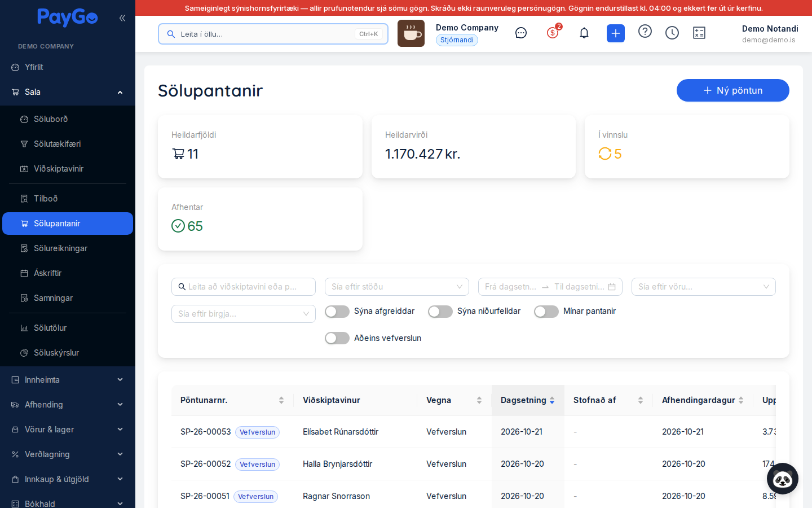Screen dimensions: 812x508
Task: Open order SP-26-00053
Action: (x=206, y=432)
